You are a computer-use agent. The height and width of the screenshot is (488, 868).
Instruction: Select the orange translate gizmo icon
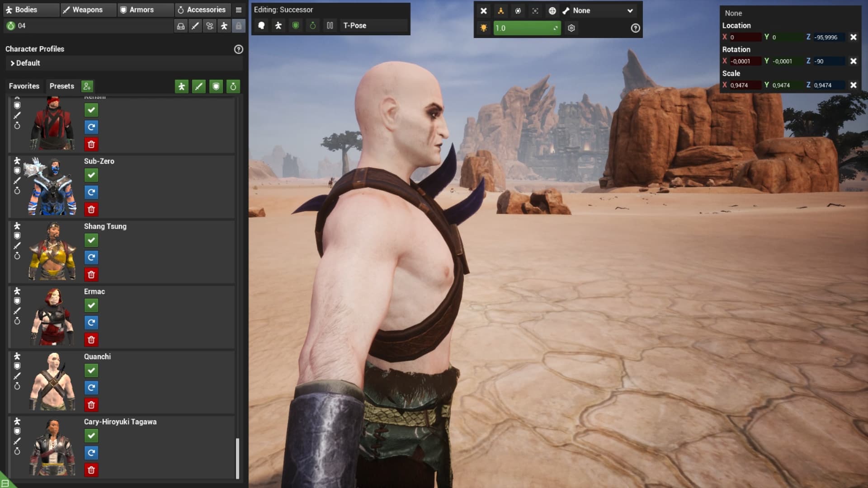click(x=501, y=11)
